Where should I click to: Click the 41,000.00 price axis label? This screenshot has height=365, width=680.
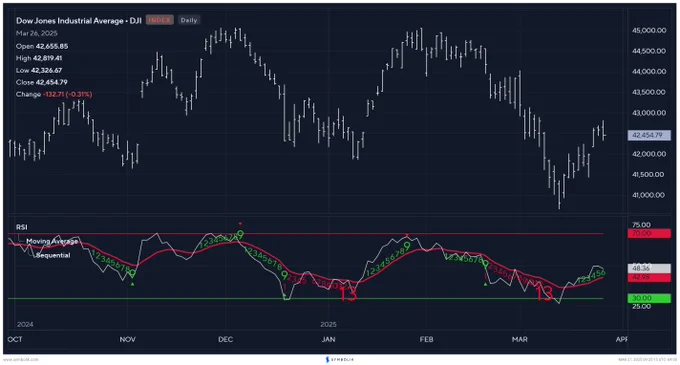pyautogui.click(x=649, y=195)
